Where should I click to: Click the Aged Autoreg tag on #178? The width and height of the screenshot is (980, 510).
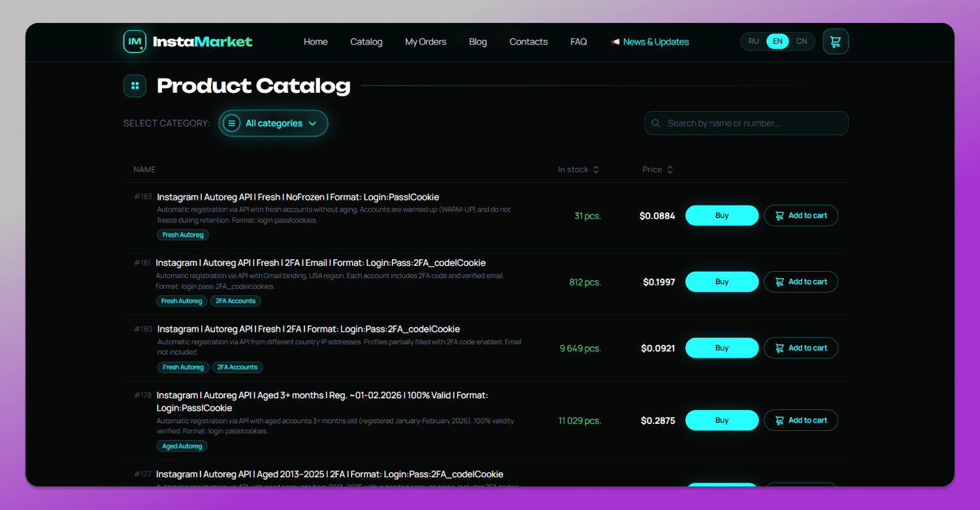click(182, 446)
